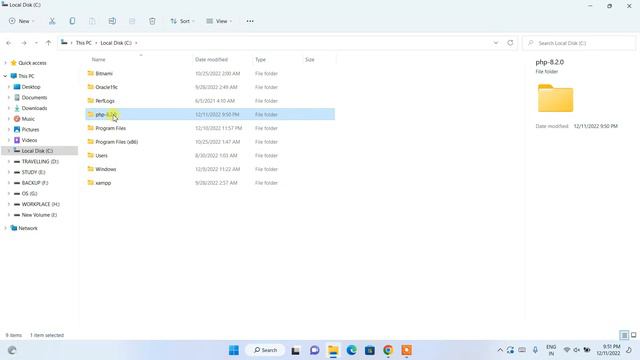This screenshot has height=360, width=640.
Task: Click the Copy icon in toolbar
Action: click(x=72, y=21)
